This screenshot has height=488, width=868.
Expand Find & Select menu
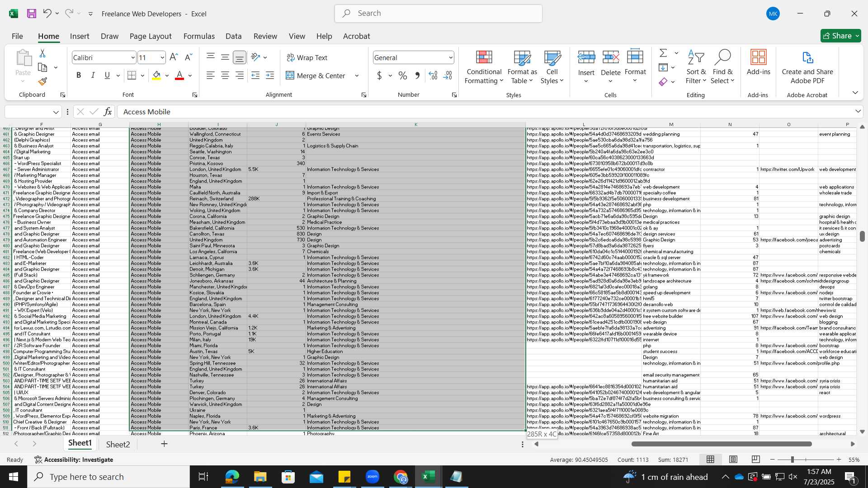point(722,67)
